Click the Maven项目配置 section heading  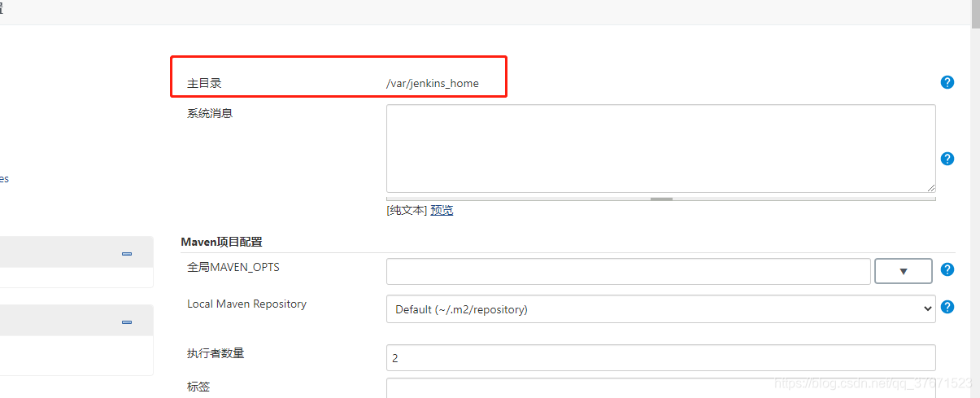click(x=221, y=242)
